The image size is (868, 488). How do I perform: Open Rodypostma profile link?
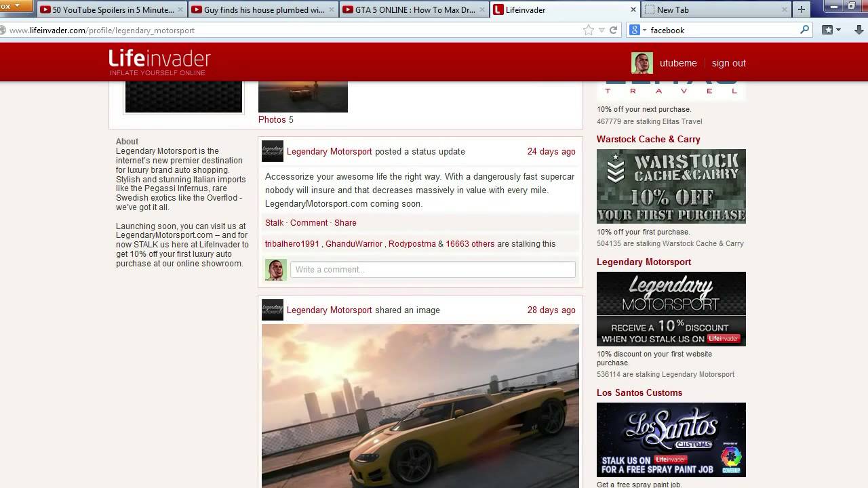[412, 244]
